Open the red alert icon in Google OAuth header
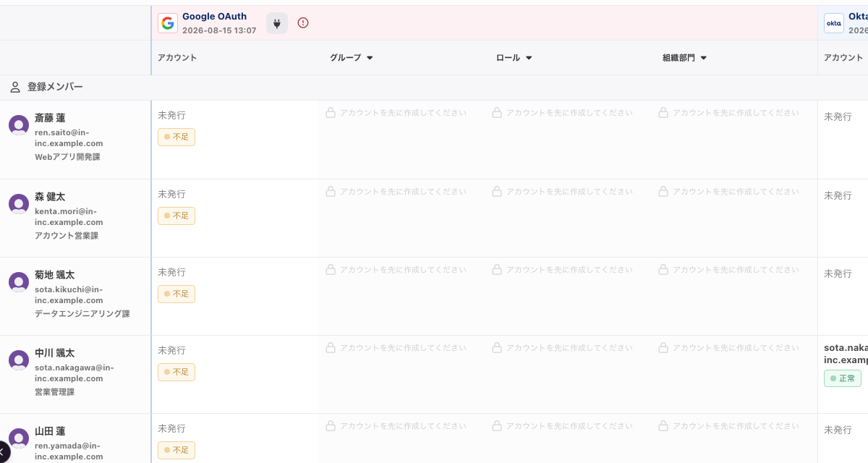This screenshot has height=463, width=868. [x=303, y=23]
